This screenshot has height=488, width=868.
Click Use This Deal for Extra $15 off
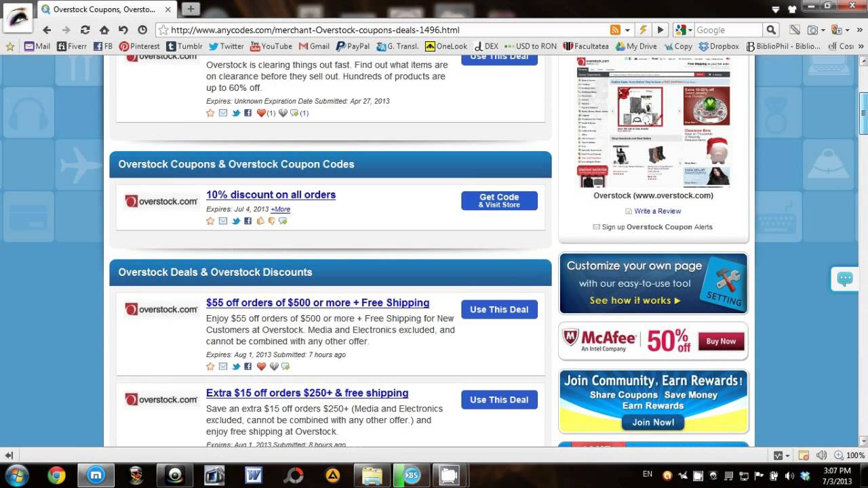pyautogui.click(x=499, y=399)
